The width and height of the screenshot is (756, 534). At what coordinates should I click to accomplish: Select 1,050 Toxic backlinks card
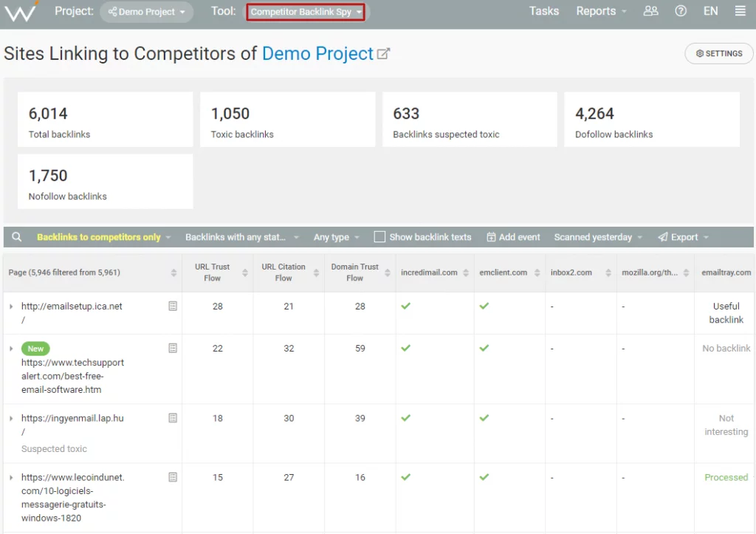click(x=287, y=120)
